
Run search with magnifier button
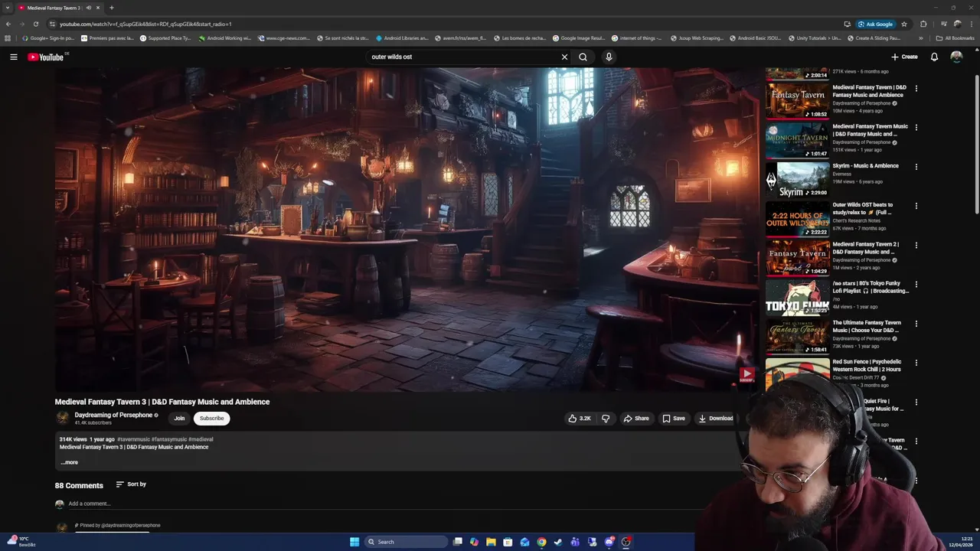click(583, 57)
